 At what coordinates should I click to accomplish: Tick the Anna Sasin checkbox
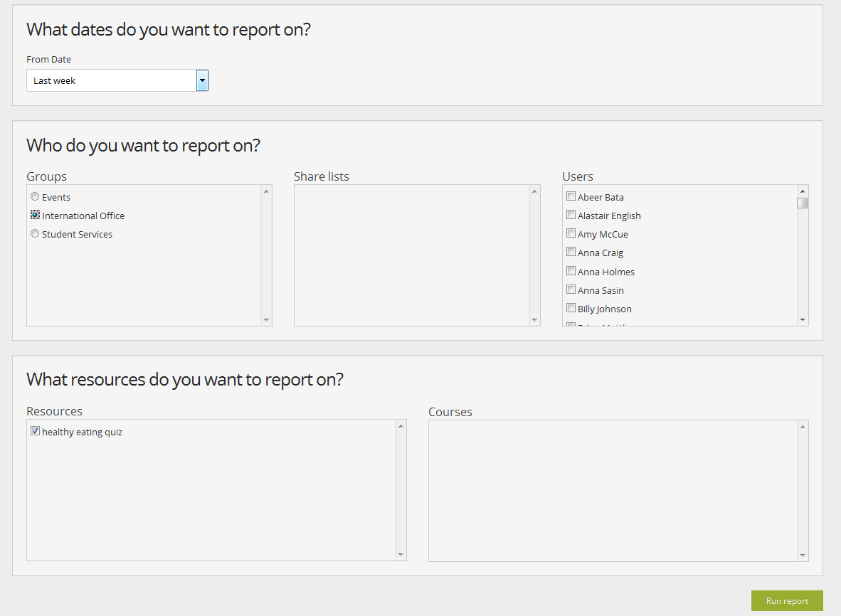(x=571, y=290)
